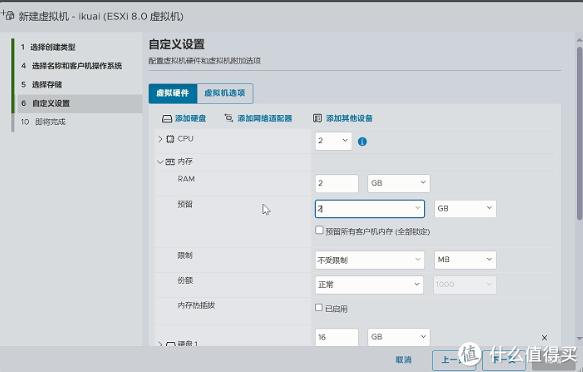Click the Add hard disk (添加硬盘) icon
The height and width of the screenshot is (372, 583).
click(x=167, y=119)
